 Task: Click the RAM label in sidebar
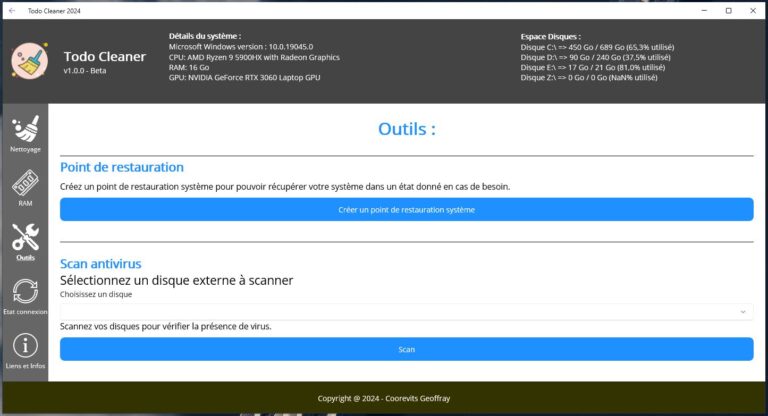click(25, 203)
